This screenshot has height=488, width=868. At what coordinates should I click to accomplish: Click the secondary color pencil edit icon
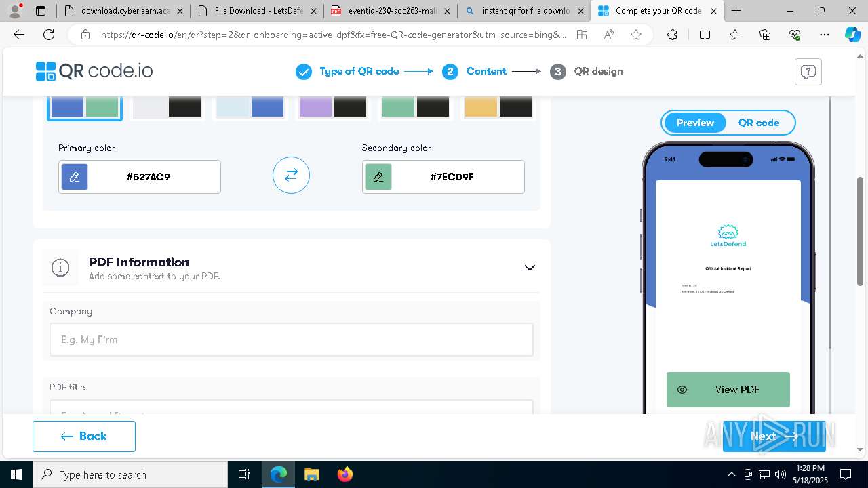point(378,177)
